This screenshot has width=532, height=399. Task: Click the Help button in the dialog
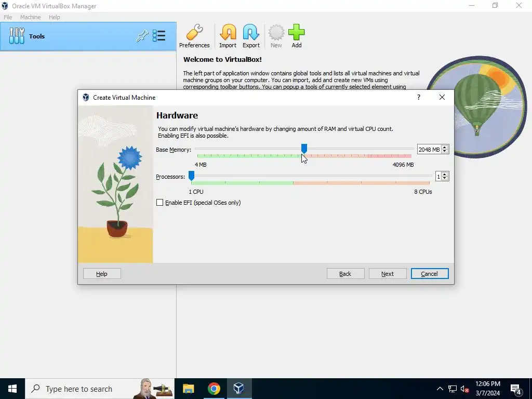(x=102, y=274)
